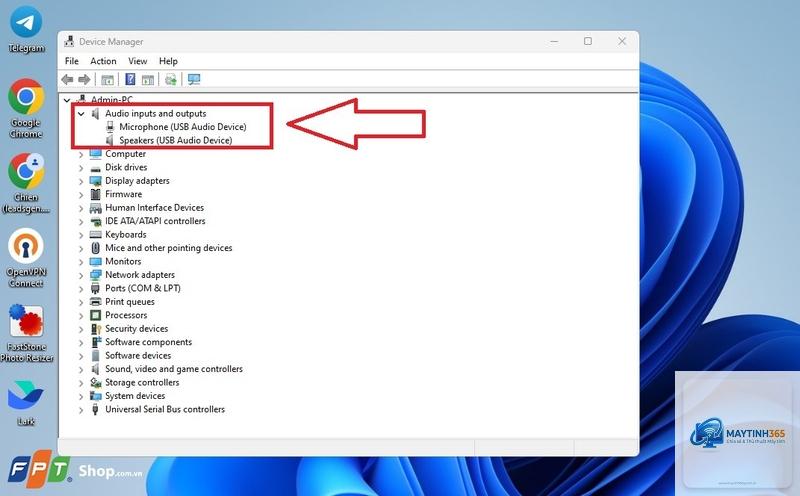Click the Software devices icon
The width and height of the screenshot is (800, 496).
point(95,356)
